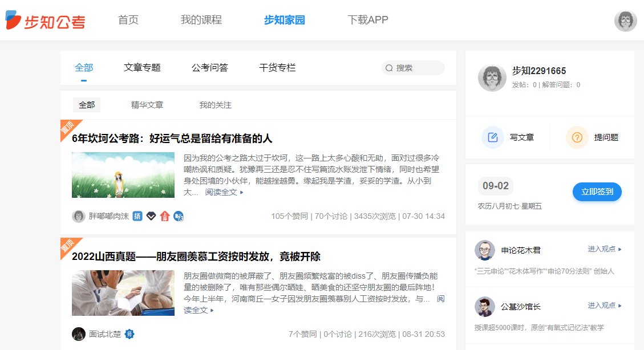Click the 提问题 question mark icon
This screenshot has width=644, height=350.
577,137
